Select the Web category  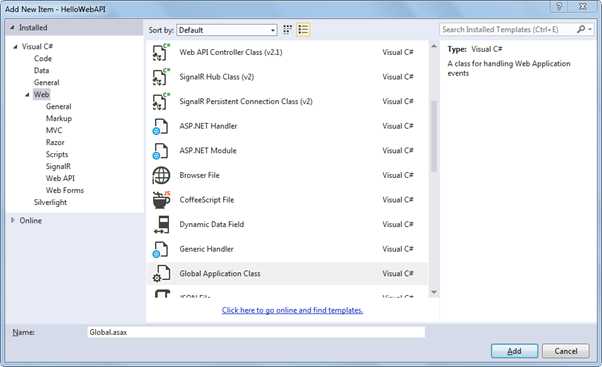pyautogui.click(x=41, y=94)
